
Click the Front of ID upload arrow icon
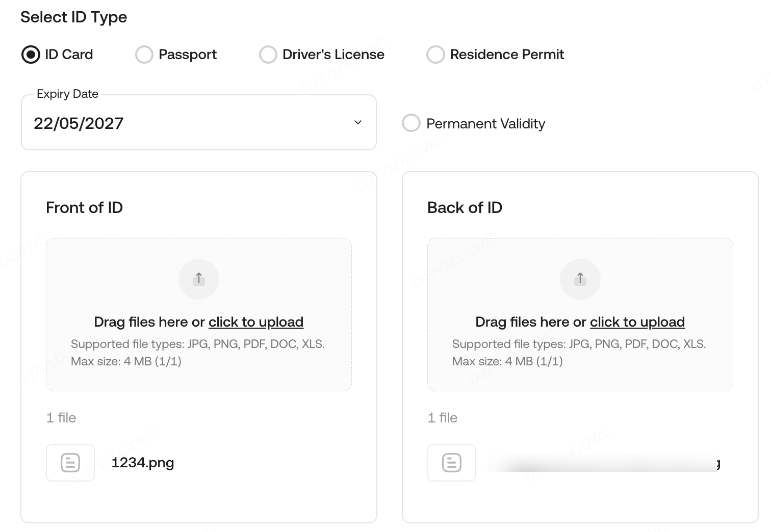pos(199,279)
